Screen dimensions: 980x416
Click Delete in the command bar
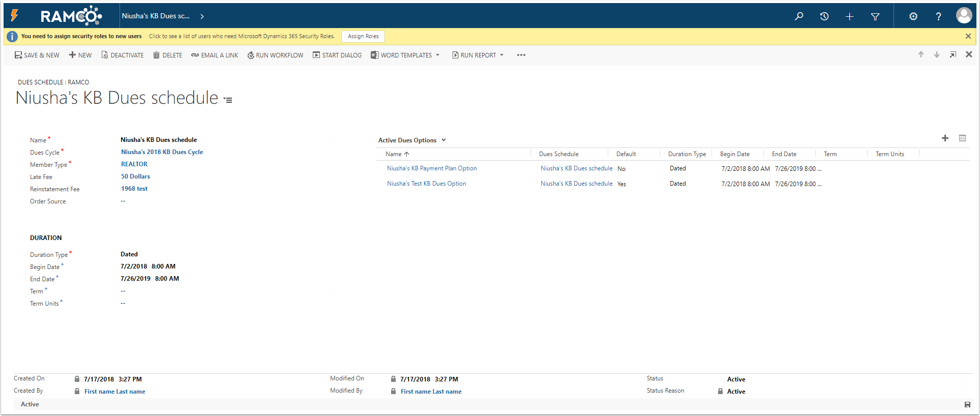coord(167,55)
